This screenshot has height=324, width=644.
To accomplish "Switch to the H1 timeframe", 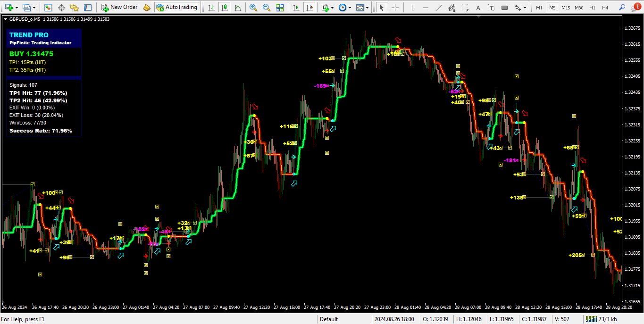I will [x=593, y=7].
